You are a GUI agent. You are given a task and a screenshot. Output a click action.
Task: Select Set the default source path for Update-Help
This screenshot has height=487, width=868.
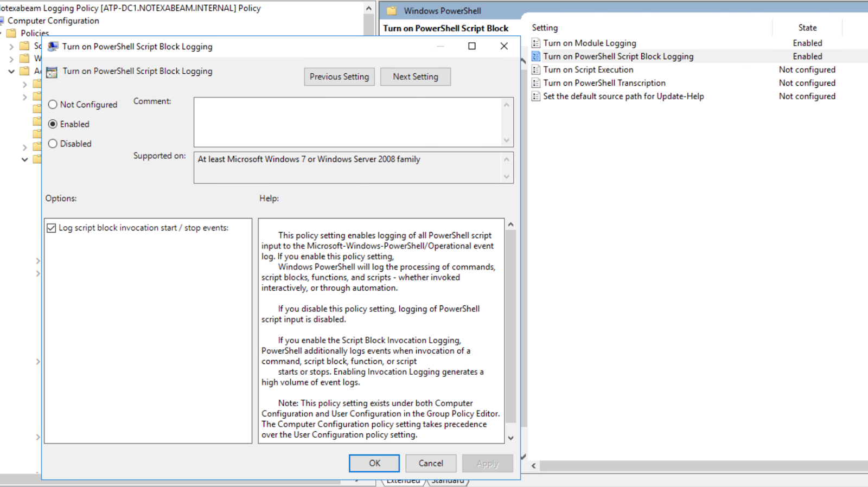623,96
